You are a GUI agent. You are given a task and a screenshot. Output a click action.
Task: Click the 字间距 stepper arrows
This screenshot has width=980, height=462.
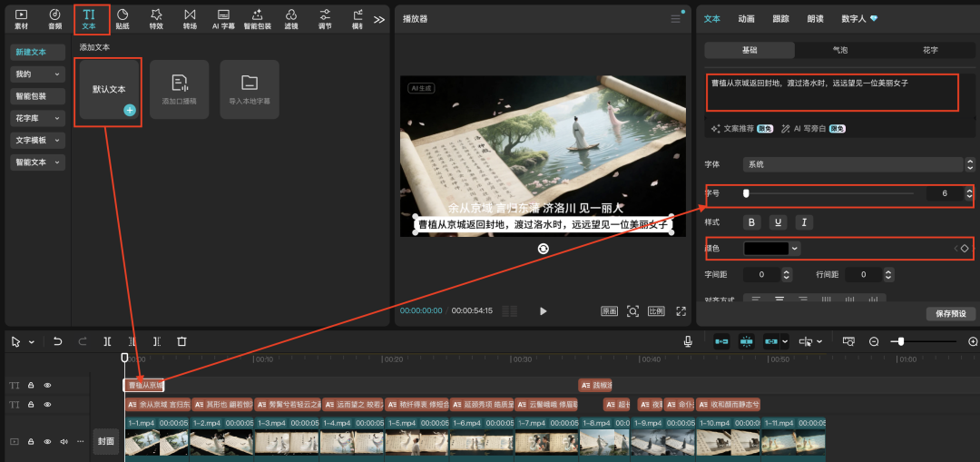[786, 274]
